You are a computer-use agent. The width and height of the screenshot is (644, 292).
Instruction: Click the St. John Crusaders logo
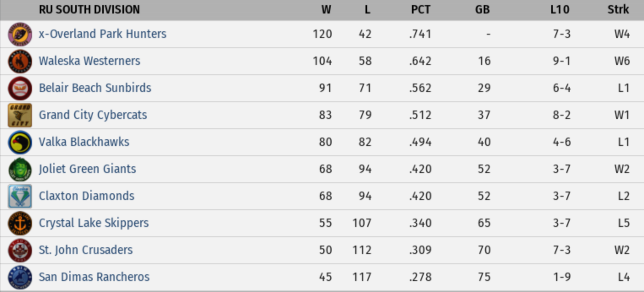[x=20, y=250]
